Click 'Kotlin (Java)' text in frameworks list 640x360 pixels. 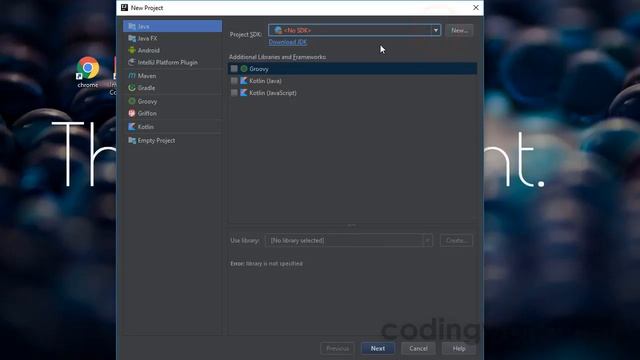(265, 81)
